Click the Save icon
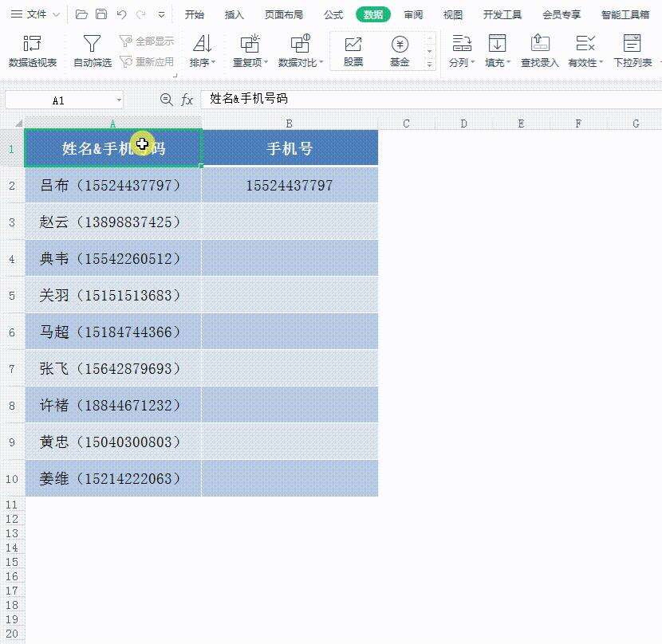The width and height of the screenshot is (662, 644). tap(102, 14)
